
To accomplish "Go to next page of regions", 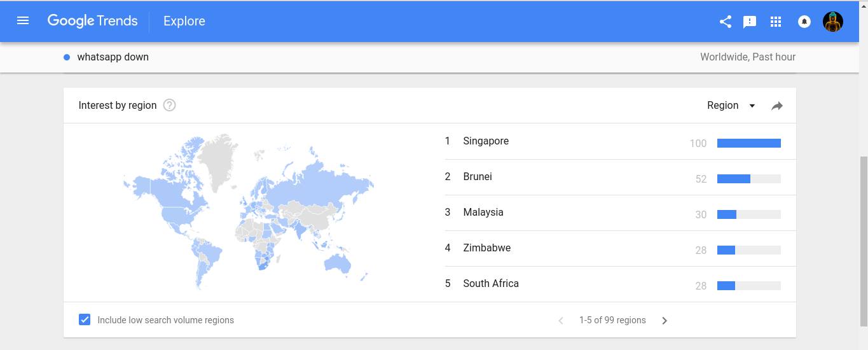I will [665, 321].
